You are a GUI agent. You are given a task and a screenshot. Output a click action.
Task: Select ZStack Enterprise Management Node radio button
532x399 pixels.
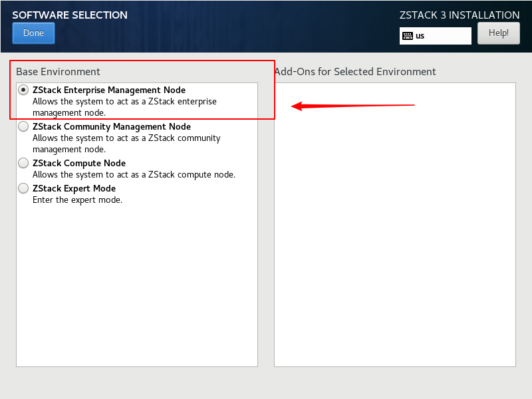(x=23, y=90)
